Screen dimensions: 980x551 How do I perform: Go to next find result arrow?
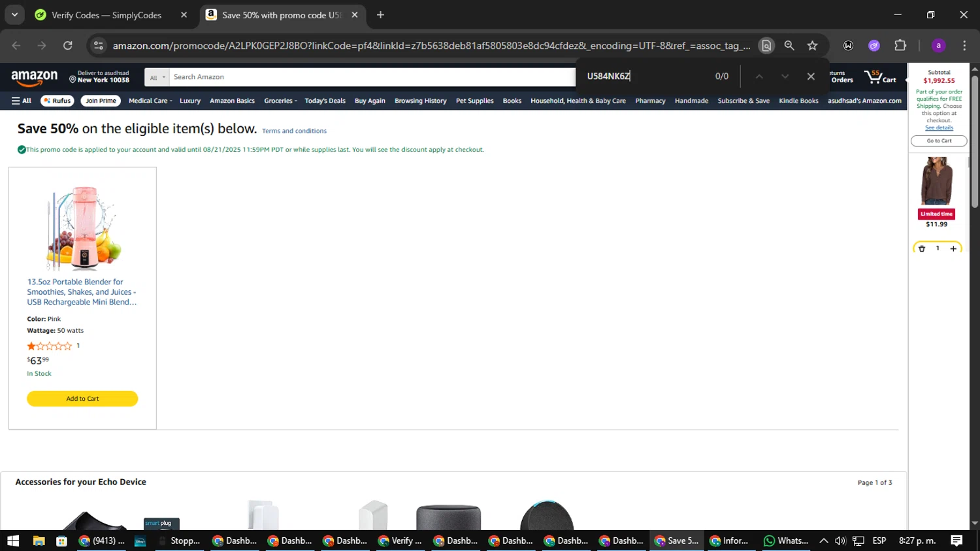(x=785, y=76)
